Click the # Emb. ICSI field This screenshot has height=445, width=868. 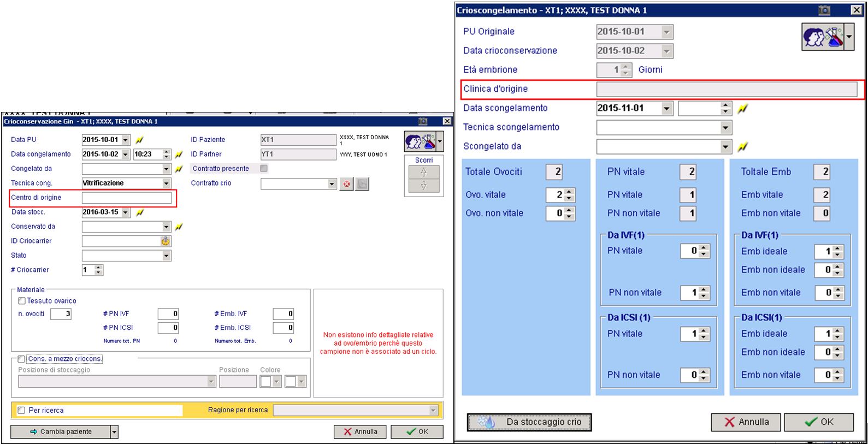click(x=284, y=328)
